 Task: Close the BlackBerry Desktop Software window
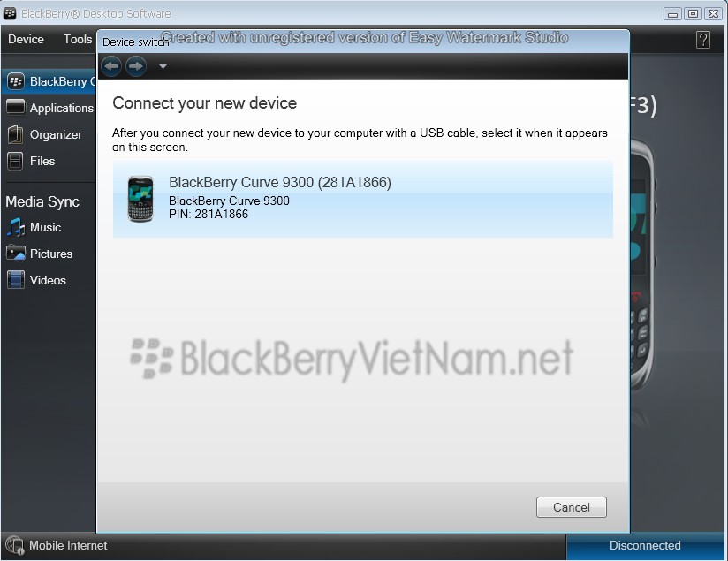(713, 14)
